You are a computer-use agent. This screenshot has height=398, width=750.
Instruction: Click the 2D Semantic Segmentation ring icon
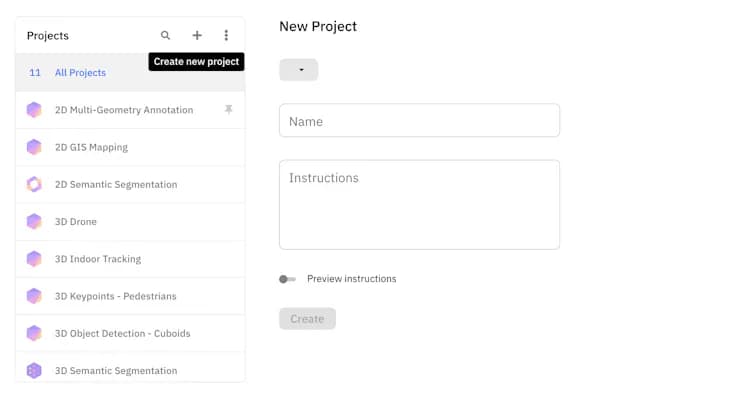click(x=34, y=184)
